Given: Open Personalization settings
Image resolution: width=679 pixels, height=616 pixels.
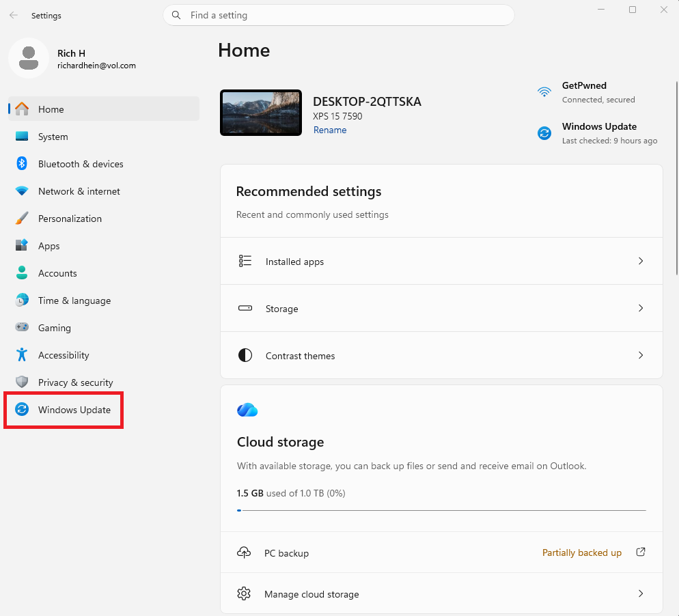Looking at the screenshot, I should [x=104, y=218].
